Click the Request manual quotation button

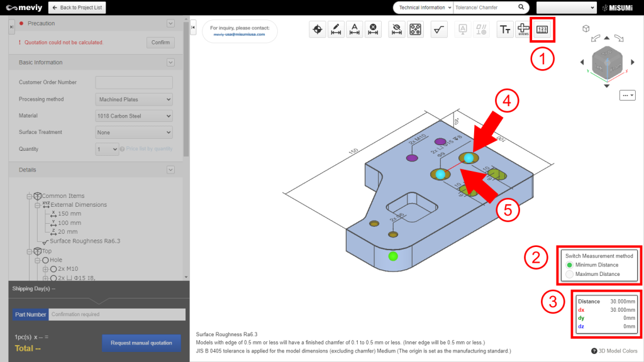point(141,343)
